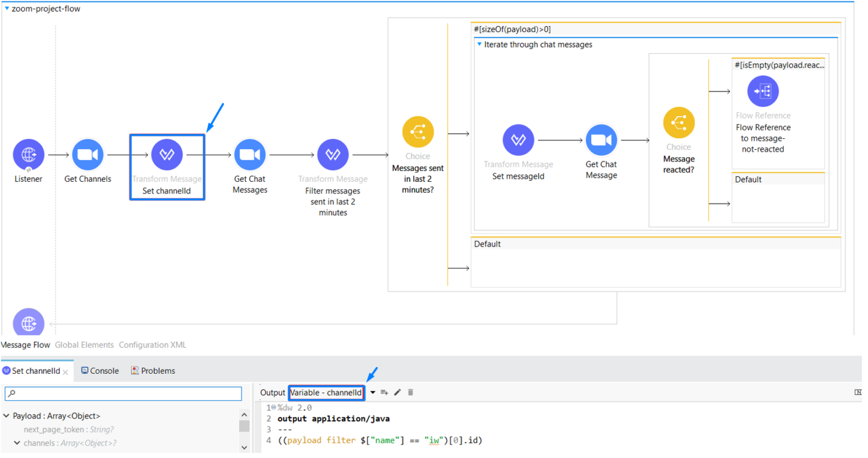
Task: Click the edit pencil icon for output
Action: [397, 392]
